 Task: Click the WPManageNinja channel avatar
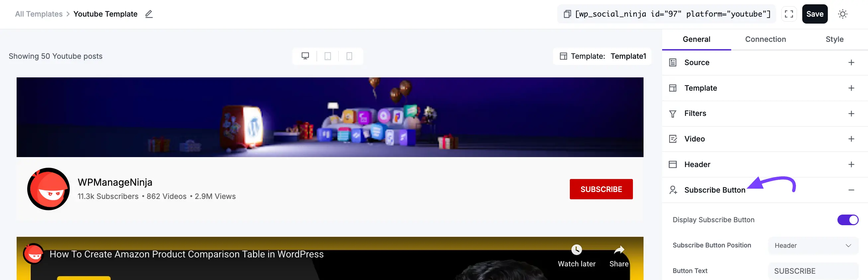pos(48,189)
